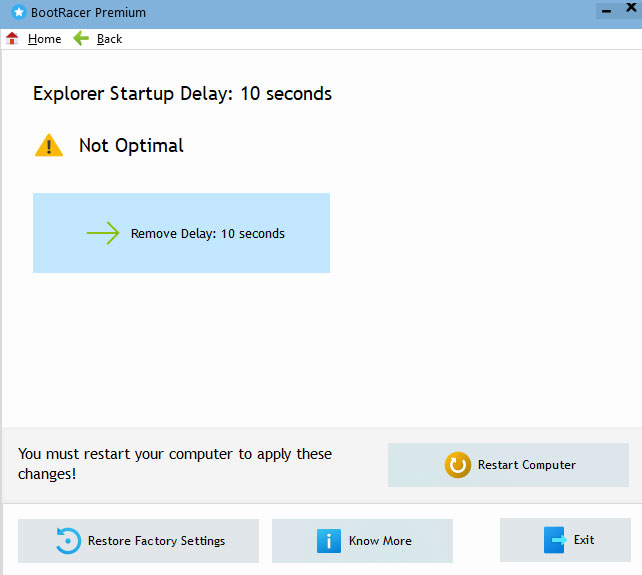The image size is (642, 575).
Task: Click the green Back arrow icon
Action: 82,39
